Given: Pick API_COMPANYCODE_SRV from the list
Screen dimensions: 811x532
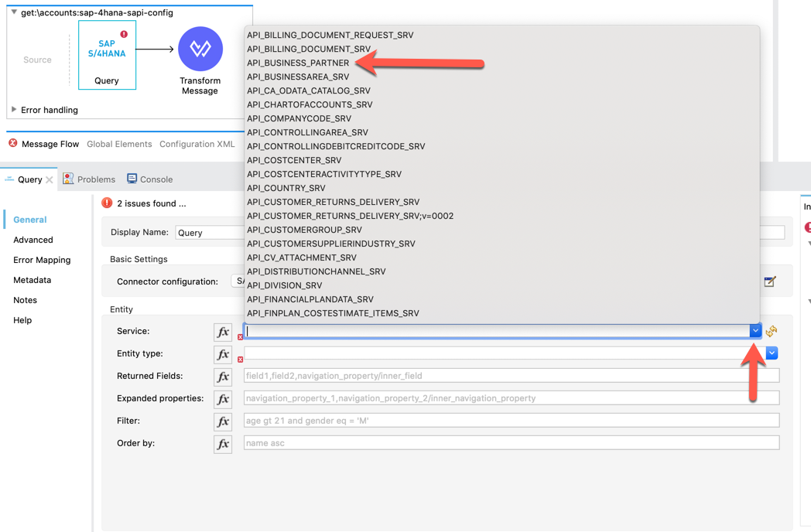Looking at the screenshot, I should [x=299, y=119].
